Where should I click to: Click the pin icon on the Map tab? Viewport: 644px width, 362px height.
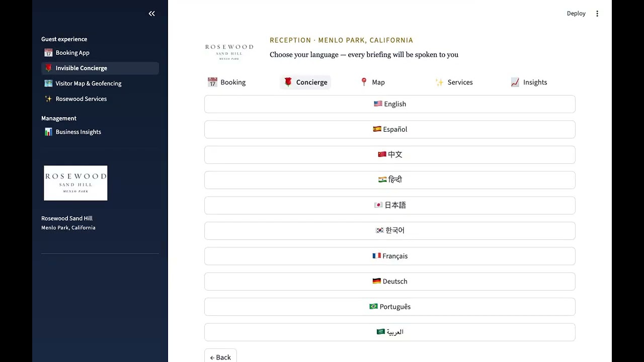[x=364, y=82]
